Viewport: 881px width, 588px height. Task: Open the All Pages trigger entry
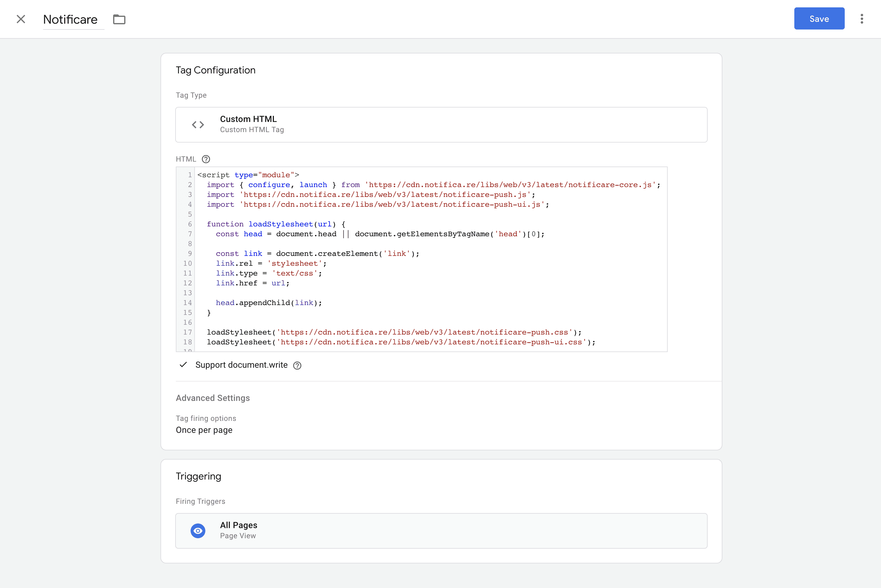point(441,530)
